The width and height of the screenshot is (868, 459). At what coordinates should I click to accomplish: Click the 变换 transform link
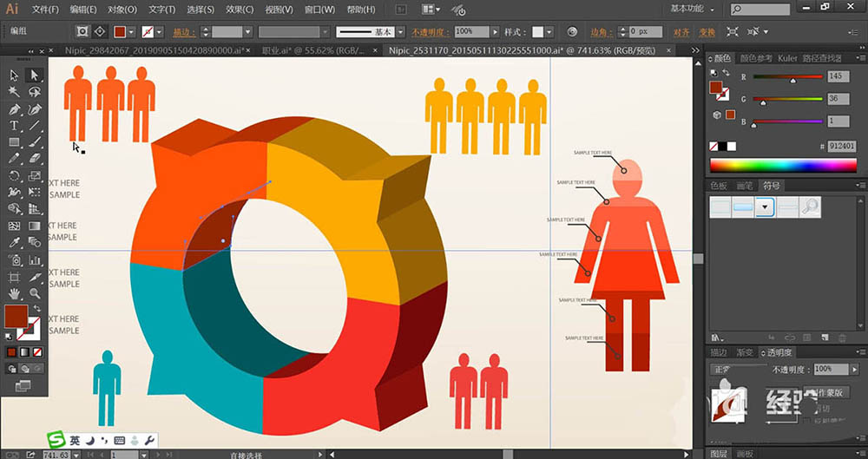click(x=707, y=31)
